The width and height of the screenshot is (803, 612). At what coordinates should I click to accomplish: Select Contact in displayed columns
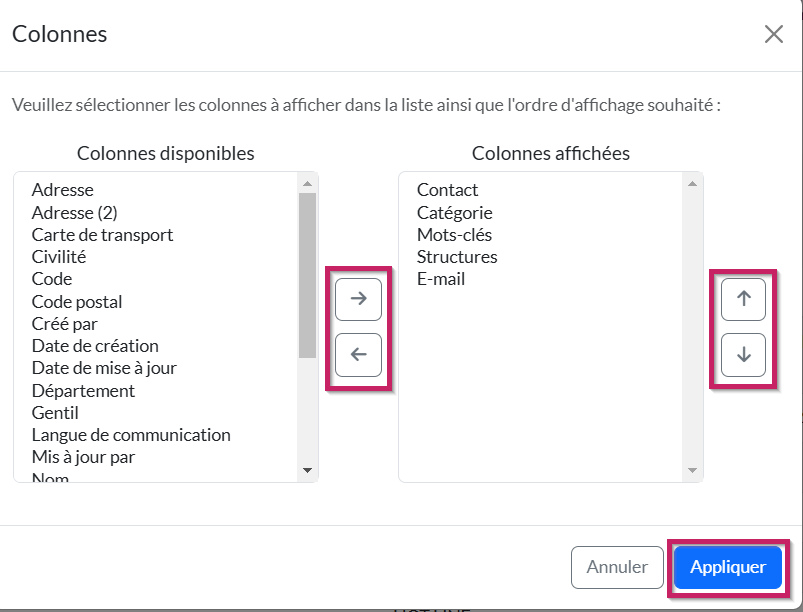[447, 190]
